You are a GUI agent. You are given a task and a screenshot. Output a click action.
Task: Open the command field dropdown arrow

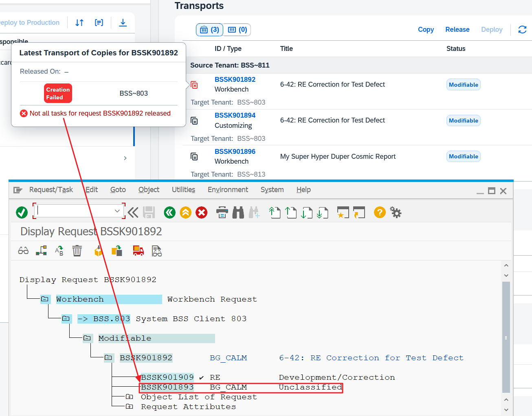point(117,211)
